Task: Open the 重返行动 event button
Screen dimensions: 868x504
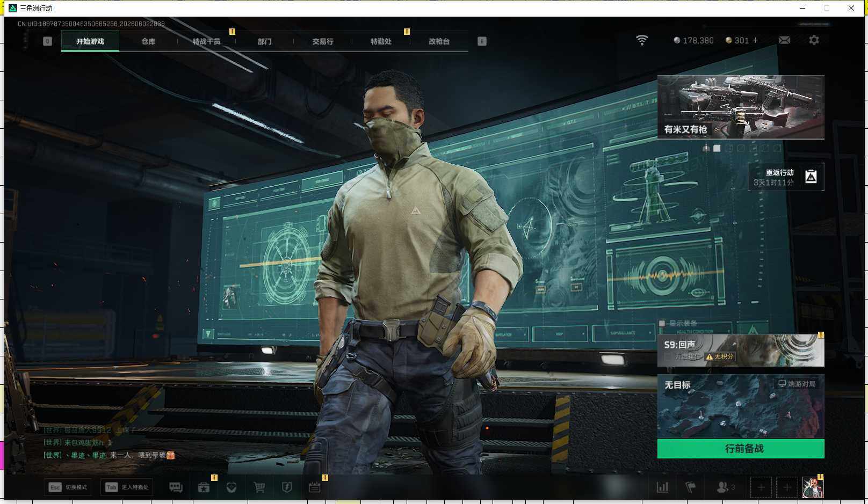Action: pos(786,177)
